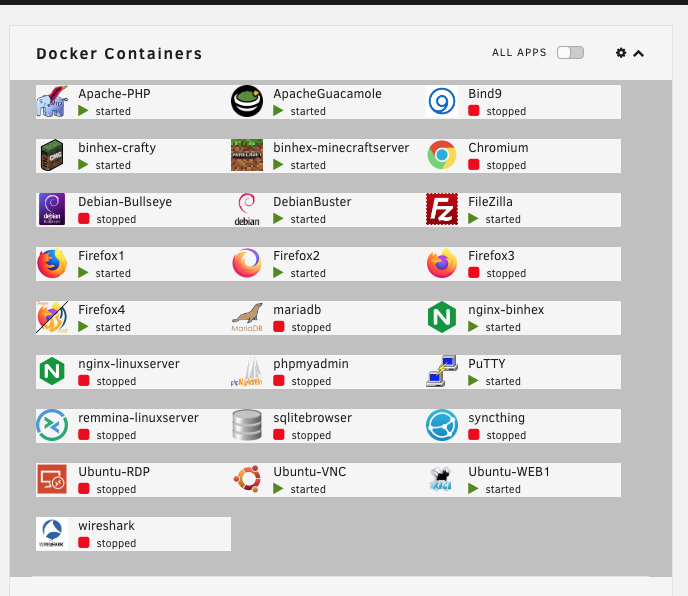Screen dimensions: 688x596
Task: Click the Ubuntu-WEB1 Xfce mouse icon
Action: point(442,479)
